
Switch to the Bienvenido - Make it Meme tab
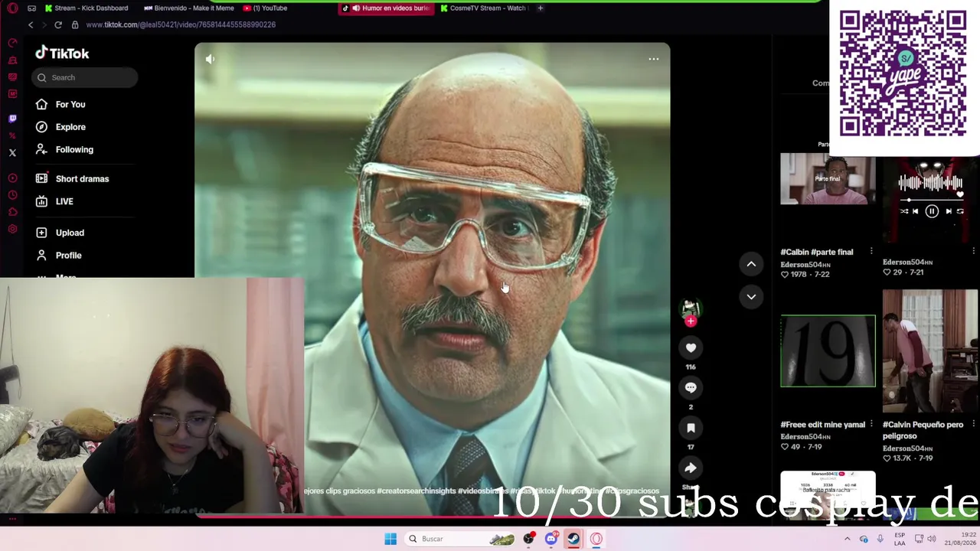click(x=189, y=8)
